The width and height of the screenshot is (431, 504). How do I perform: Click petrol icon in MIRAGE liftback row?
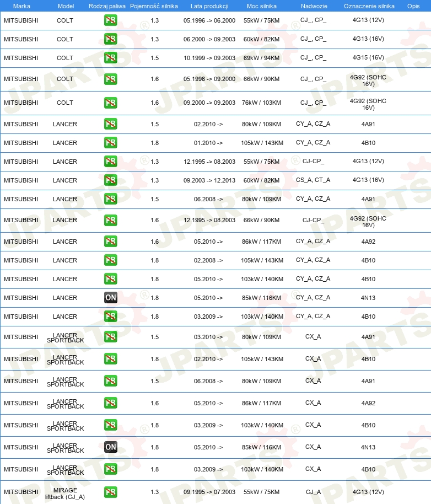[x=110, y=492]
